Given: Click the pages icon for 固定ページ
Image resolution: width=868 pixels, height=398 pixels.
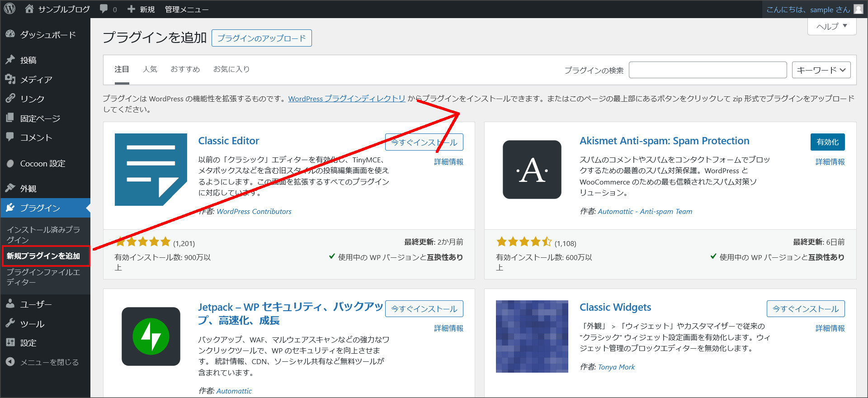Looking at the screenshot, I should tap(10, 118).
